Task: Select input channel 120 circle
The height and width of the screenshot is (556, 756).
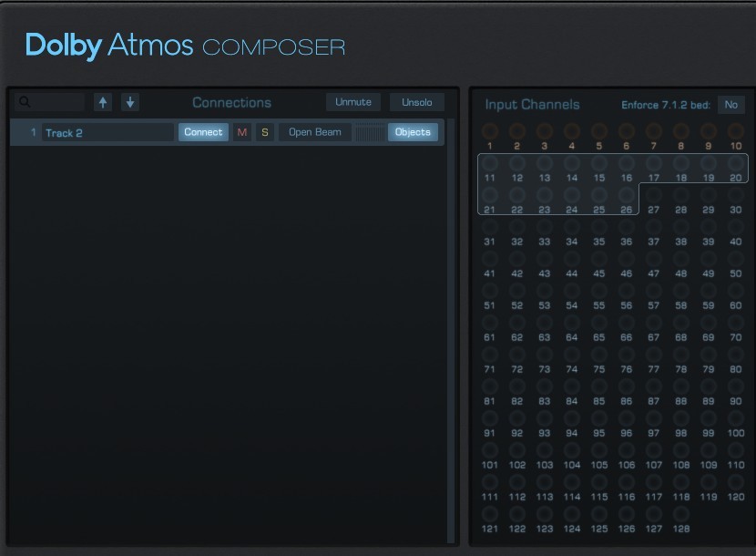Action: pos(736,481)
